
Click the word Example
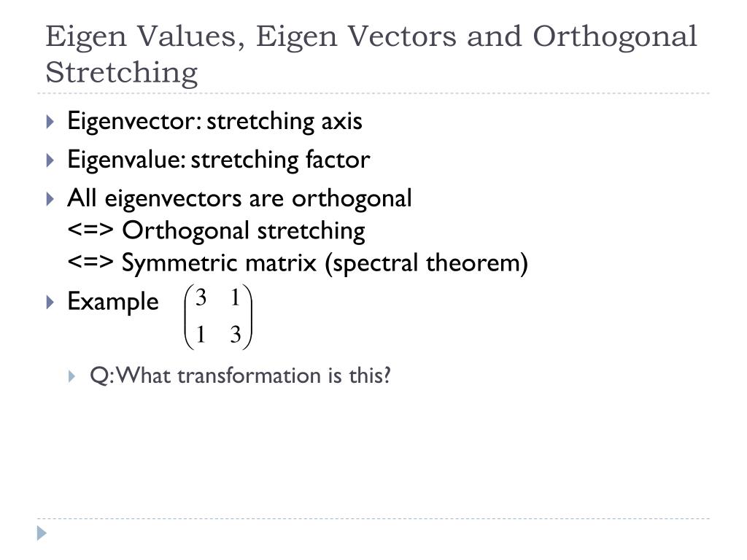click(x=113, y=302)
